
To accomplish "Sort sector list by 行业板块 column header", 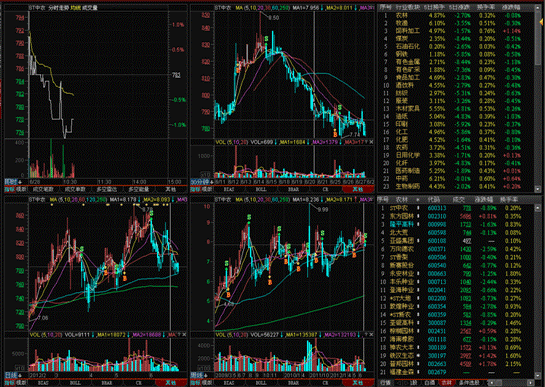I will (408, 7).
